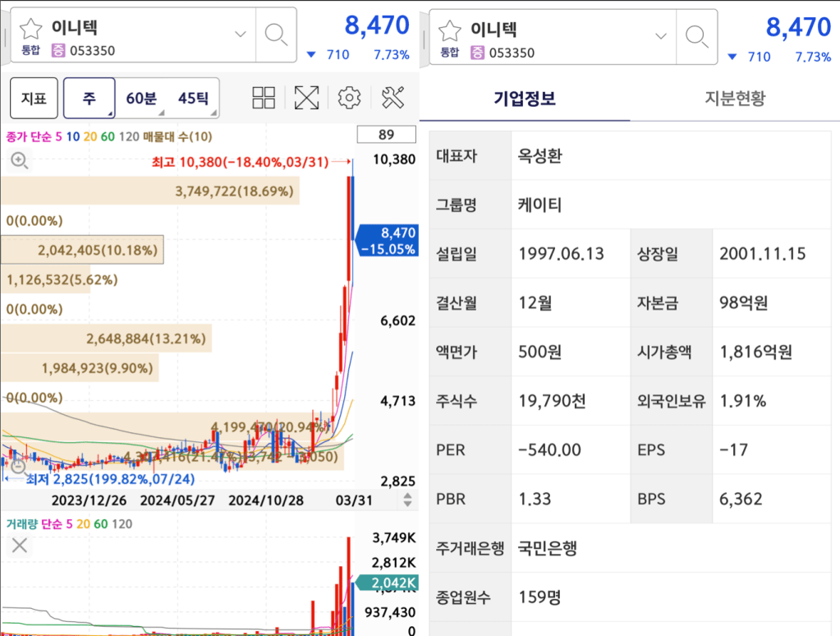This screenshot has height=636, width=840.
Task: Click the current price tag 8,470 on the chart
Action: [387, 240]
